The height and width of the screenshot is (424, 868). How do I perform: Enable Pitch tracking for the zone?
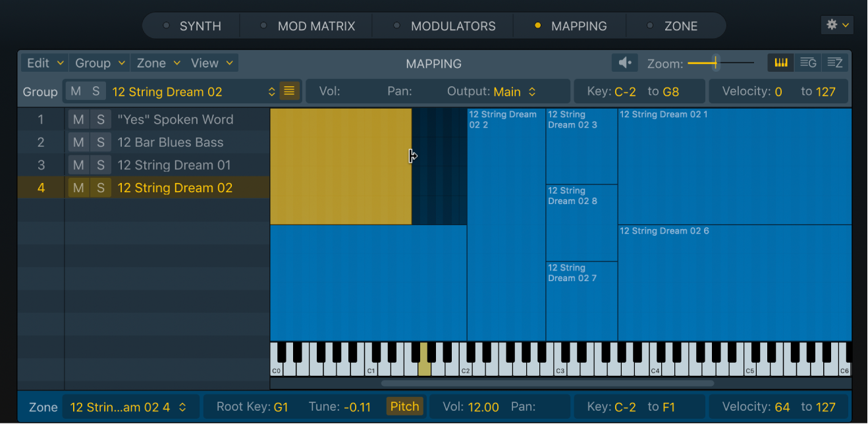pos(404,406)
